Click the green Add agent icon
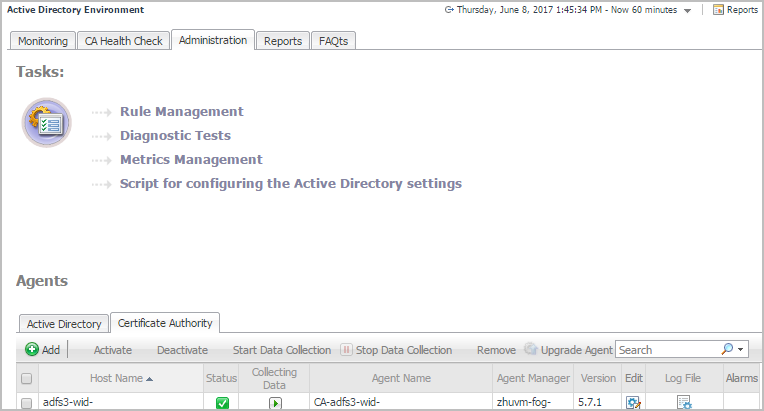 click(x=32, y=350)
